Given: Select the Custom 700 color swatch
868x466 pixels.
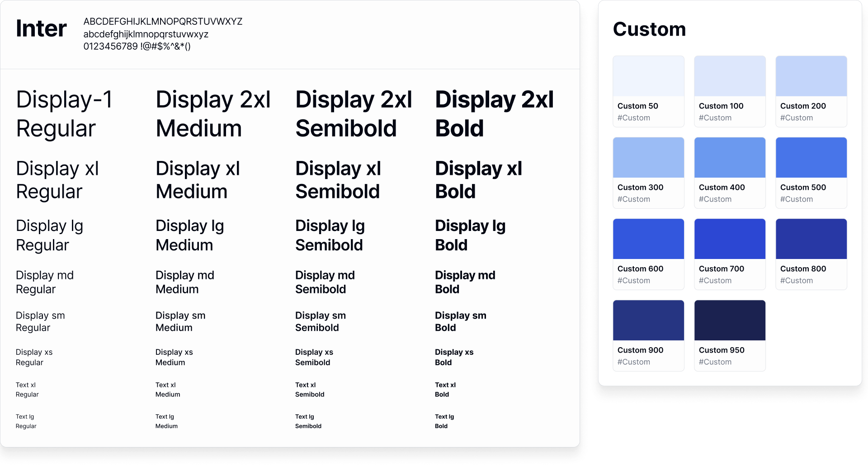Looking at the screenshot, I should click(730, 239).
